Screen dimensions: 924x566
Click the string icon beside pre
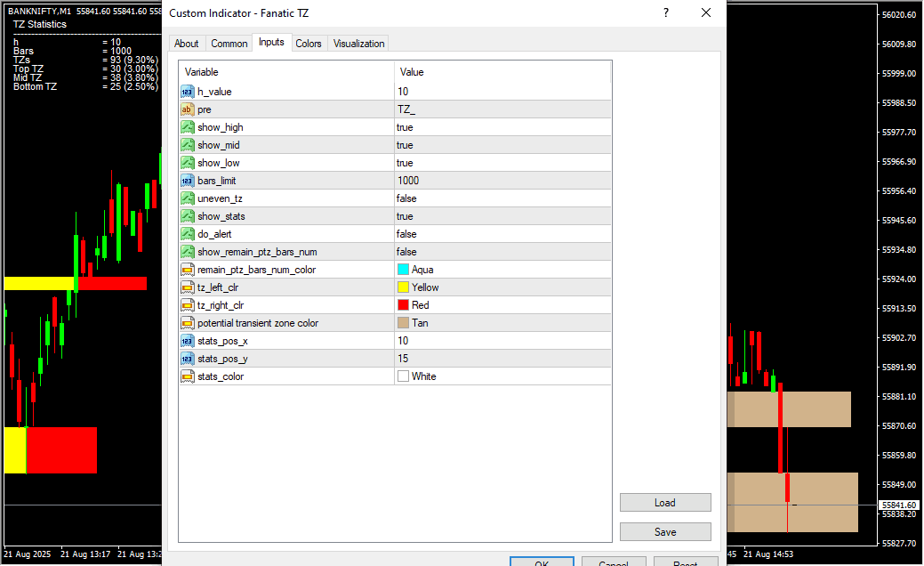click(188, 109)
